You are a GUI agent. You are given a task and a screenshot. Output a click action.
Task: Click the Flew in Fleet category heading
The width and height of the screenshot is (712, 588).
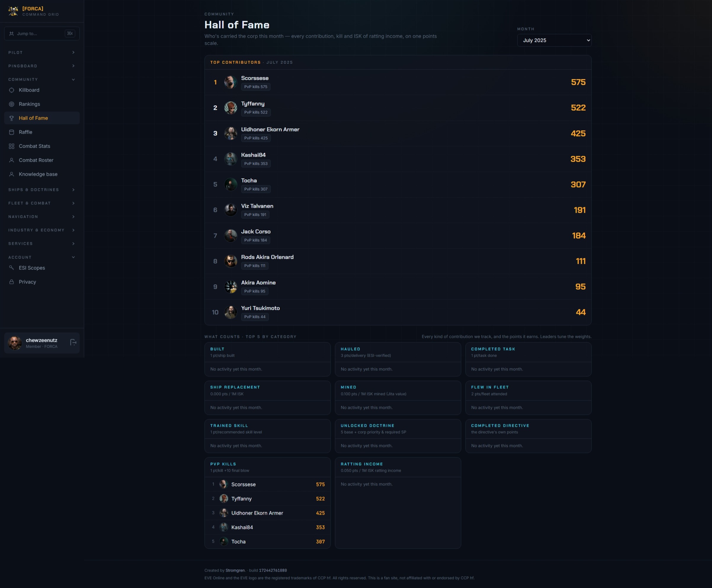click(490, 387)
